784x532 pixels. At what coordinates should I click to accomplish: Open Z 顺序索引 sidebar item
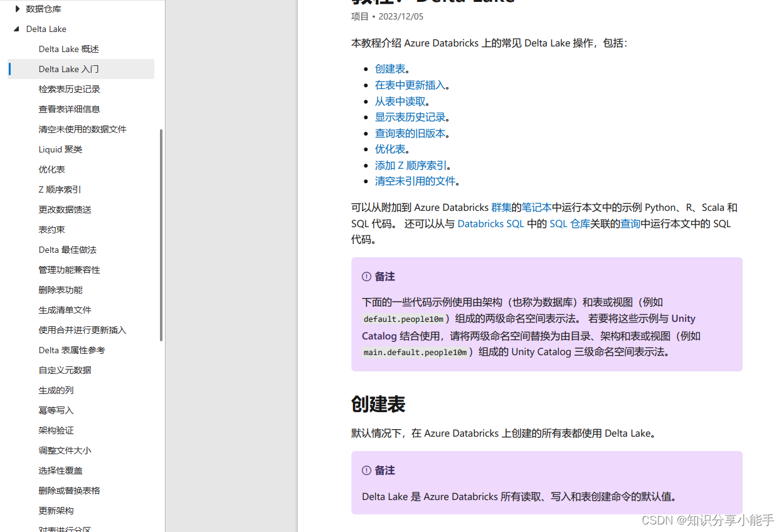pyautogui.click(x=60, y=189)
